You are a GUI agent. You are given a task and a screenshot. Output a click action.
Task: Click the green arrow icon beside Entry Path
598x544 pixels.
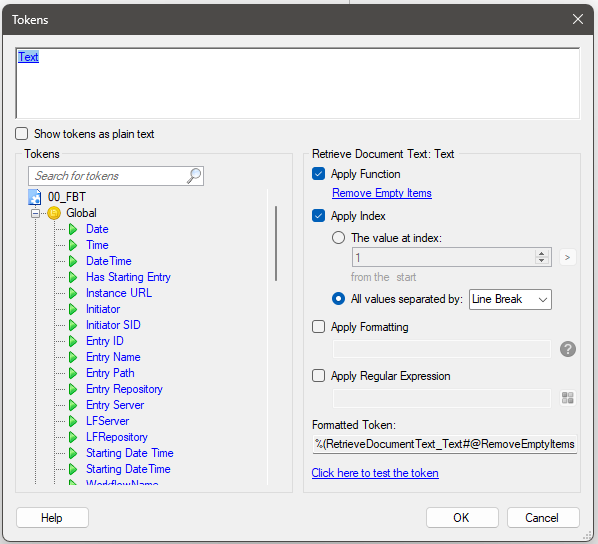[x=73, y=373]
